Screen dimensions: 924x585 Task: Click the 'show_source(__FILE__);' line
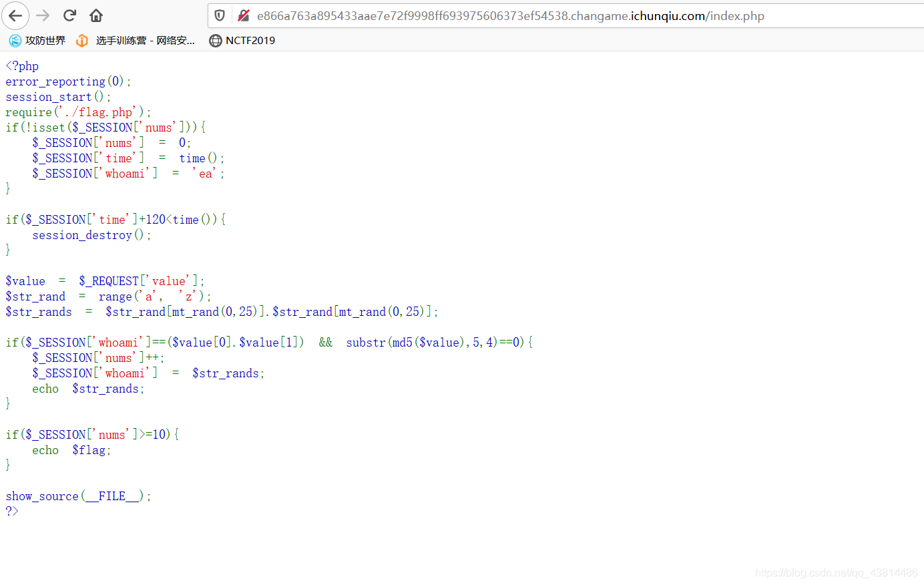(78, 496)
